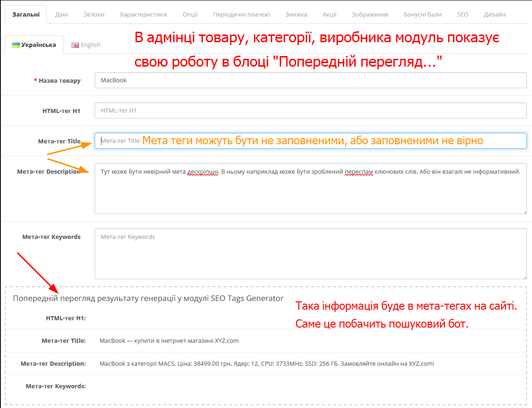Click the Мета-тег Title form label
Viewport: 532px width, 408px height.
pos(59,141)
